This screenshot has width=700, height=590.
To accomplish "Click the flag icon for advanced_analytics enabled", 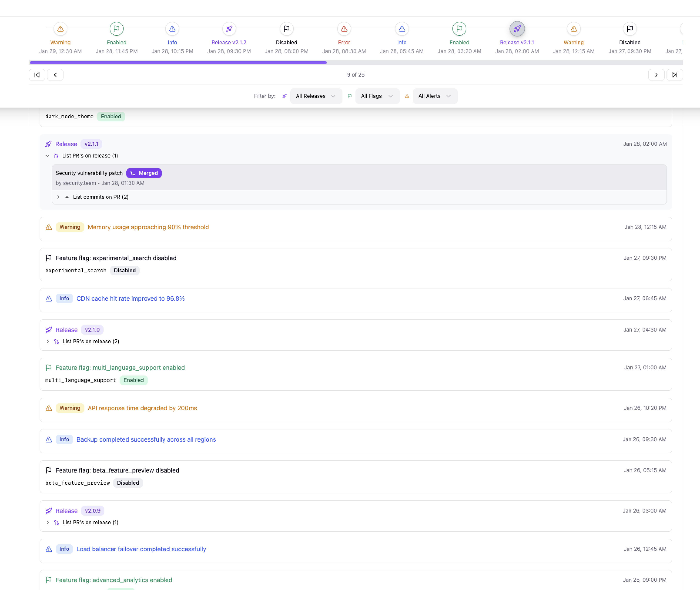I will pyautogui.click(x=49, y=580).
